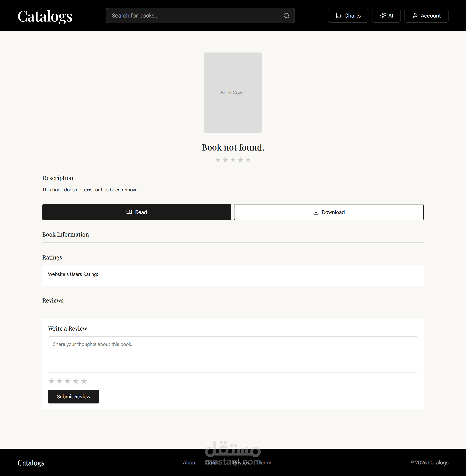Rate one star in the review form
The image size is (466, 476).
(x=51, y=381)
